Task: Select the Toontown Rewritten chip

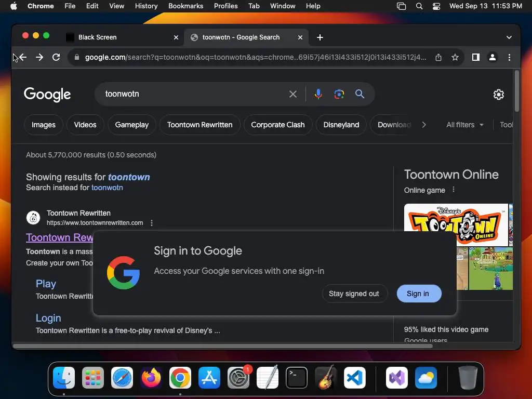Action: [x=199, y=125]
